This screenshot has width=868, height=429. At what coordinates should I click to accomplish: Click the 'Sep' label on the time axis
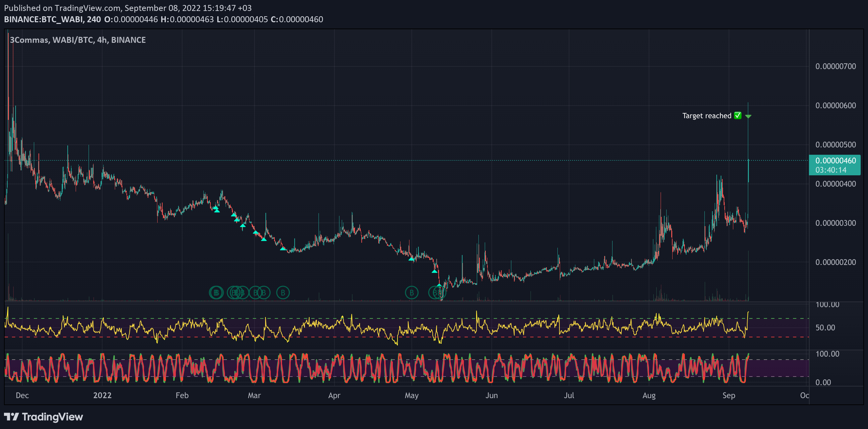(729, 395)
